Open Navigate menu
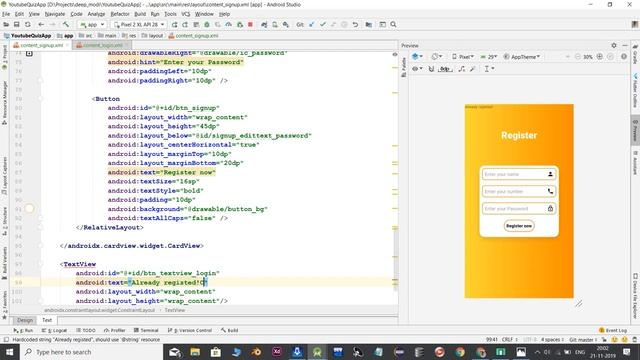The height and width of the screenshot is (360, 640). [x=55, y=14]
